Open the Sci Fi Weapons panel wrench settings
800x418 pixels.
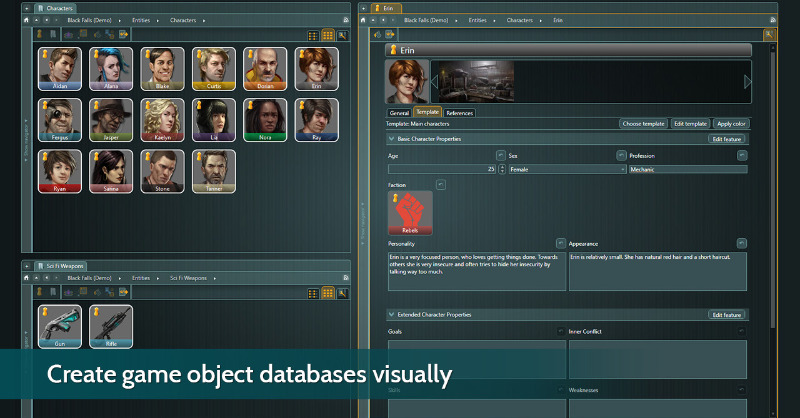342,293
